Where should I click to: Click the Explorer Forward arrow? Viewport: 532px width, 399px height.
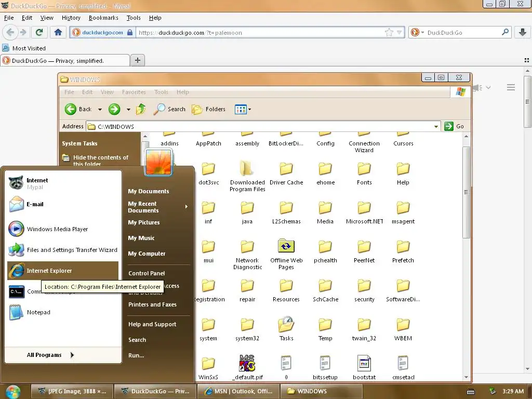point(114,109)
